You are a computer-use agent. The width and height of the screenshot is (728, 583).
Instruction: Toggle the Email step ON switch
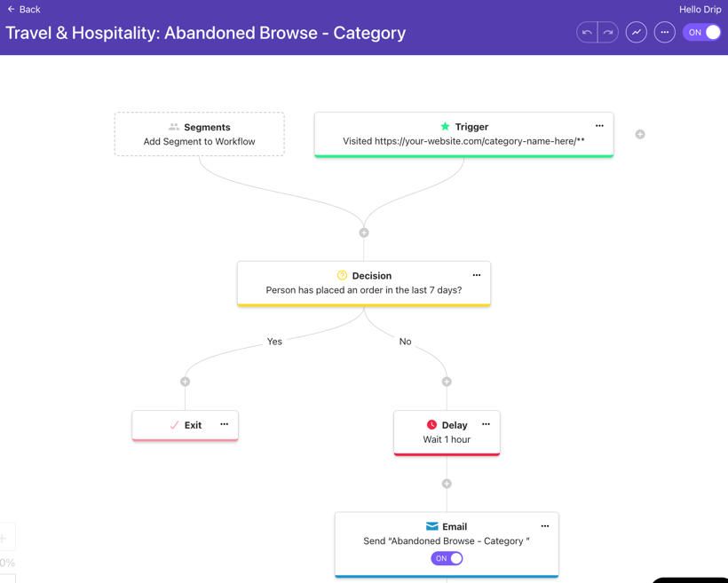pos(447,558)
